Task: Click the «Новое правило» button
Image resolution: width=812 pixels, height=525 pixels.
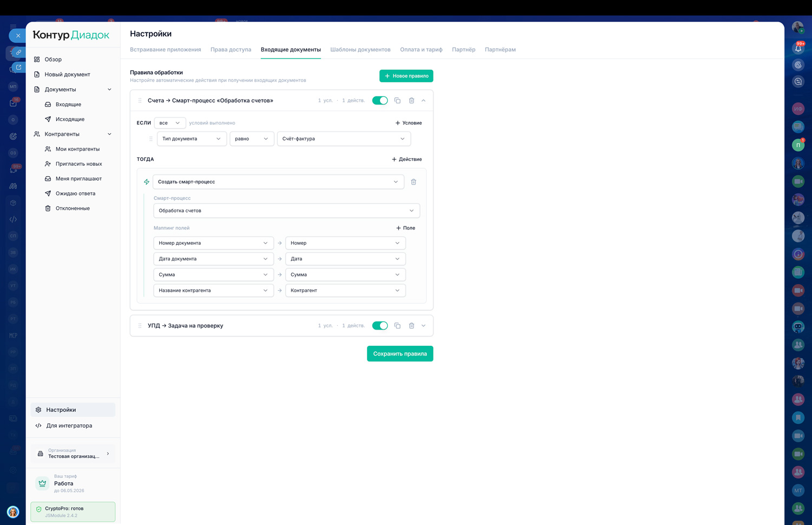Action: (406, 76)
